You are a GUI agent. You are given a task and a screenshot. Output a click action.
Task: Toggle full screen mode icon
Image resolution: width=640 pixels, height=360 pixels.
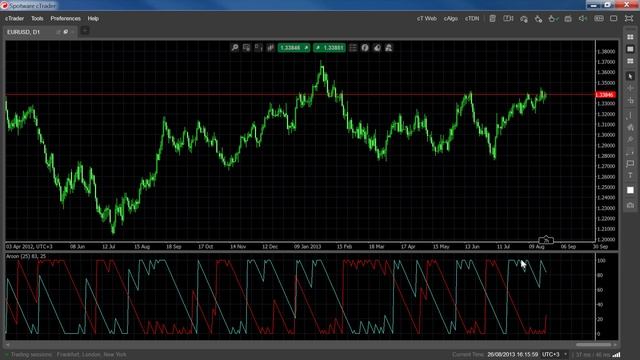[629, 18]
